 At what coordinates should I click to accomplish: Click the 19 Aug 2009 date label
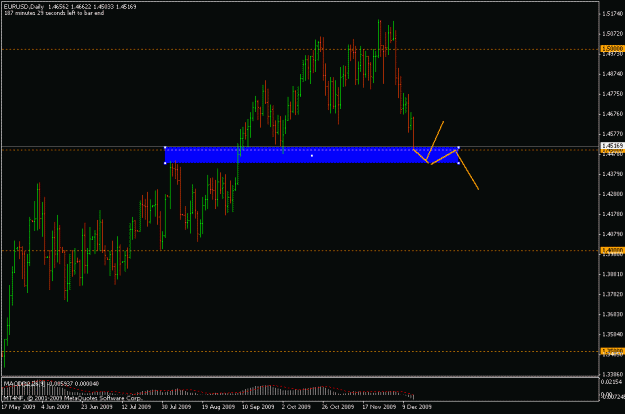218,407
